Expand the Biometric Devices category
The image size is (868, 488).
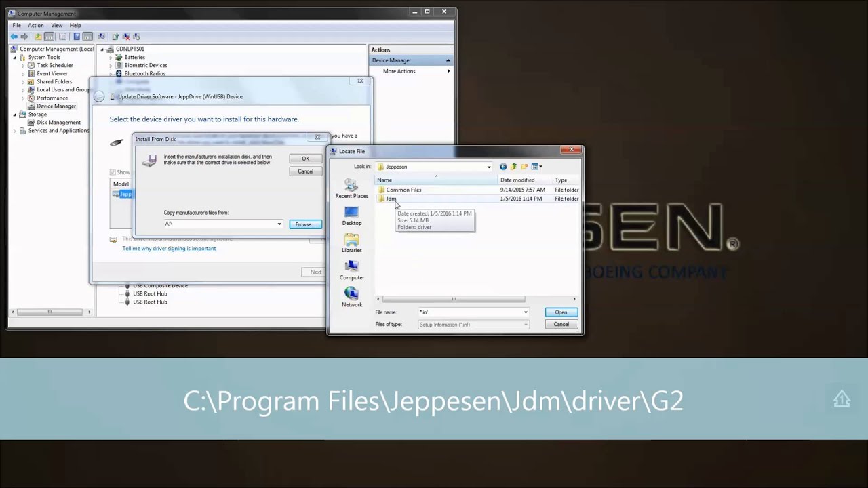[x=111, y=65]
